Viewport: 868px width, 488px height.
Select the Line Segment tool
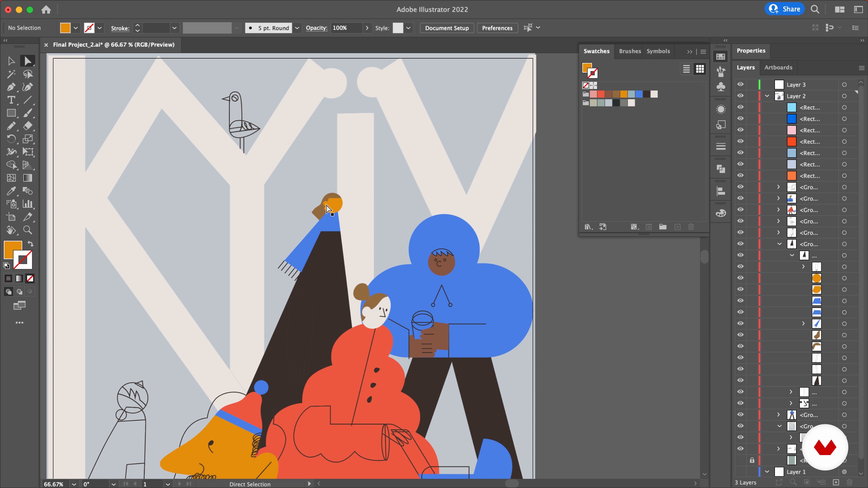click(28, 100)
